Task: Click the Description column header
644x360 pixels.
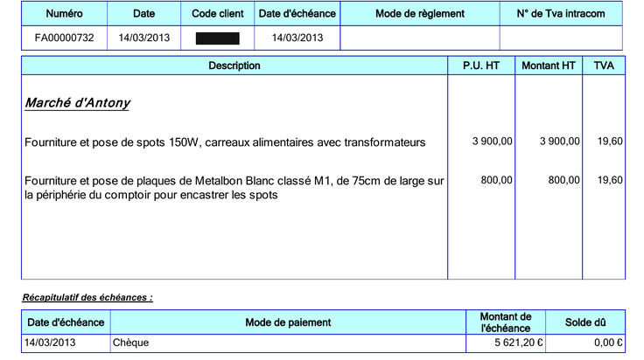Action: 234,66
